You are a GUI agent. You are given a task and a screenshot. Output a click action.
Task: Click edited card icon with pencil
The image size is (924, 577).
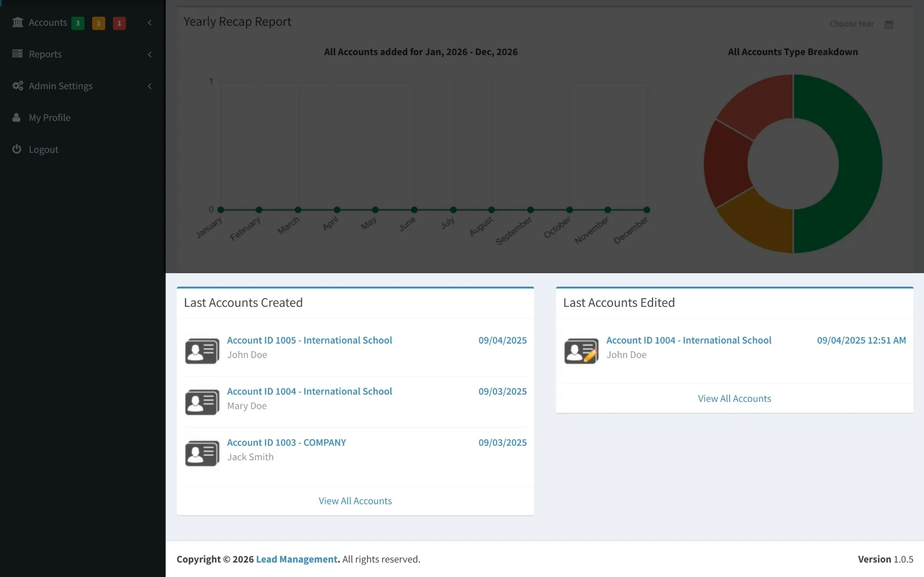(x=581, y=350)
